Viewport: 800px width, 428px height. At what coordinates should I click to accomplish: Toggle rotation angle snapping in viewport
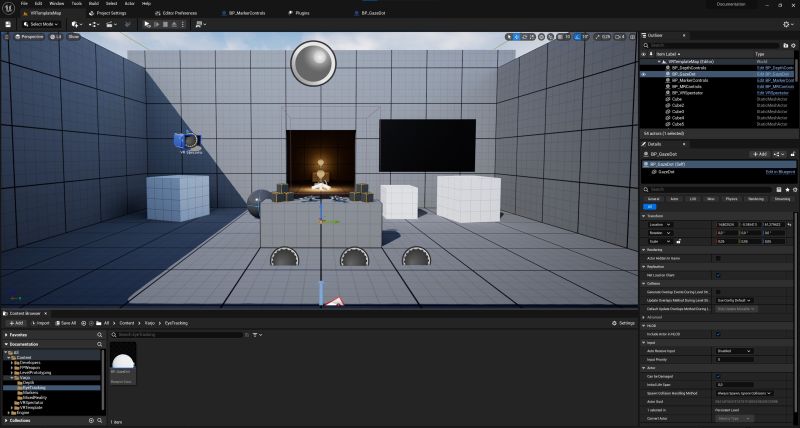577,37
